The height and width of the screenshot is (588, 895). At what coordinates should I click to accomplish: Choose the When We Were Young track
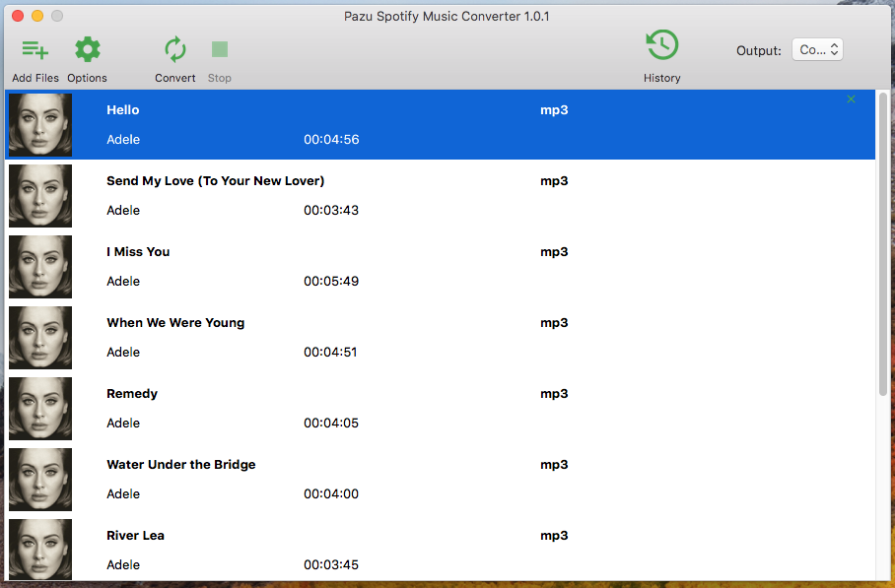175,323
